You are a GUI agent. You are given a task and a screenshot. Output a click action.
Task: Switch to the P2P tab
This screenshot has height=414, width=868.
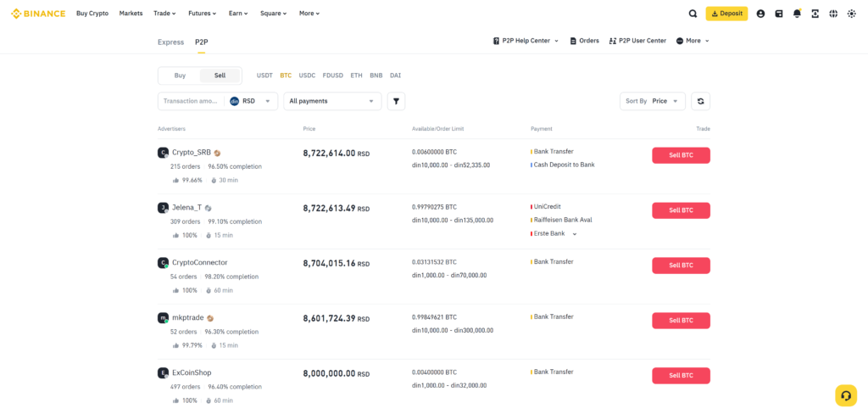click(x=202, y=42)
